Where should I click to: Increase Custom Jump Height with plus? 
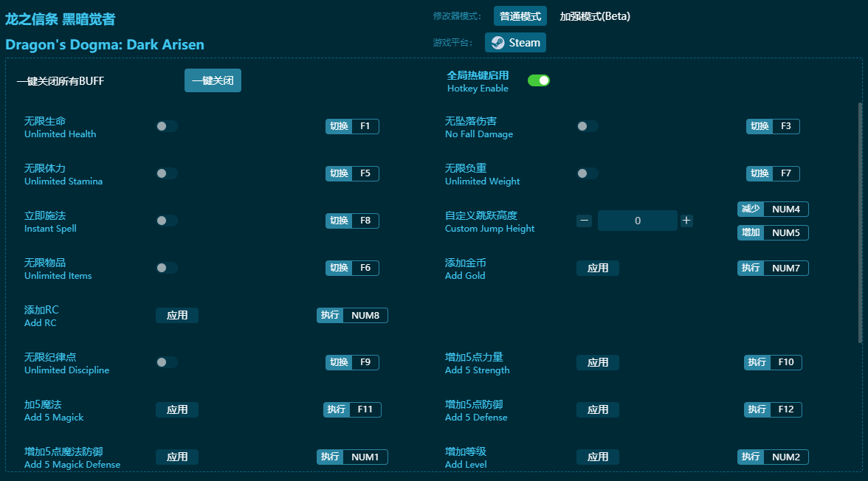(686, 221)
